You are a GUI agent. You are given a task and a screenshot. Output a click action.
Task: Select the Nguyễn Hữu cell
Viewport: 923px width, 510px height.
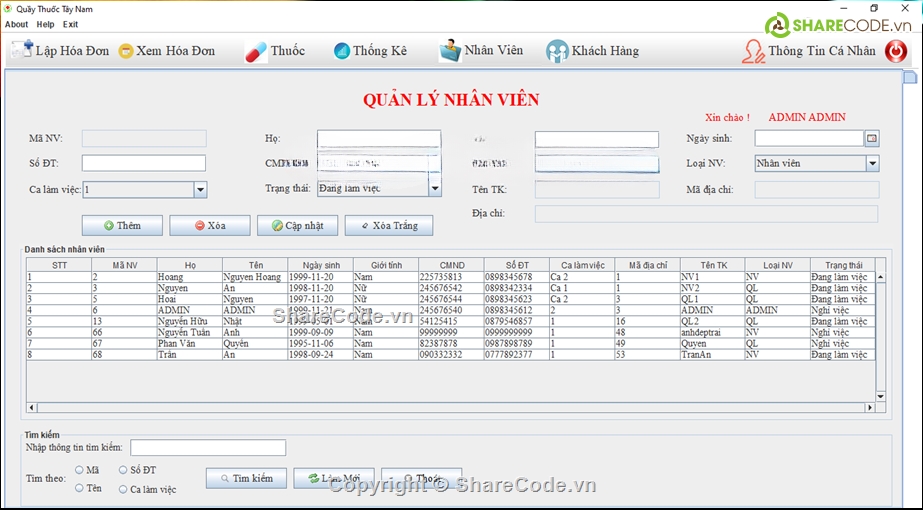[x=190, y=321]
